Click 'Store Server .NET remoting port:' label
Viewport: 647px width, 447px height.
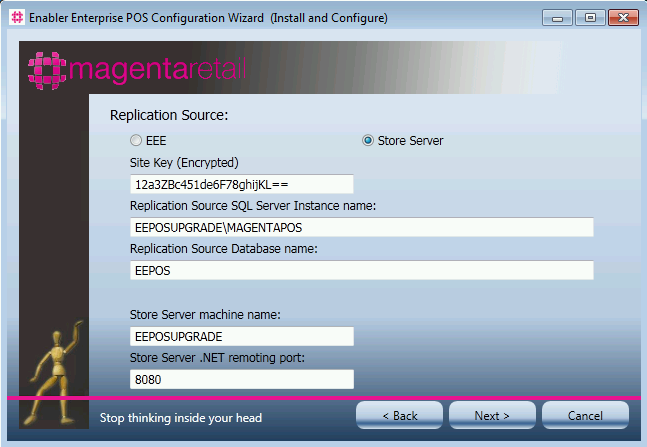217,358
